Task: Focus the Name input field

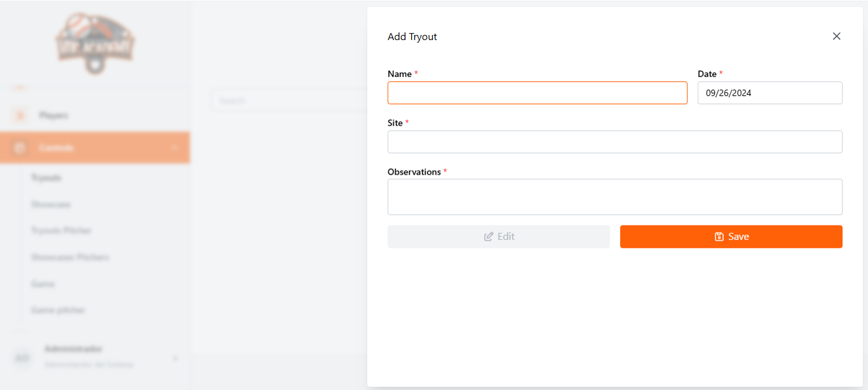Action: click(x=537, y=93)
